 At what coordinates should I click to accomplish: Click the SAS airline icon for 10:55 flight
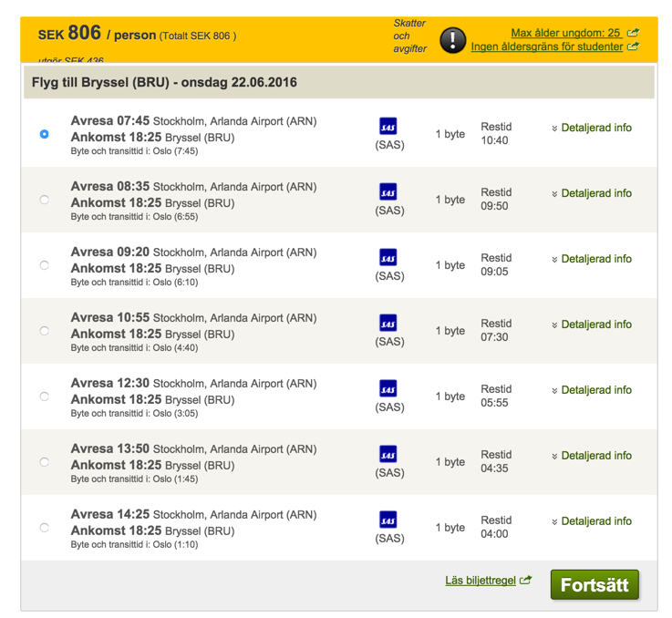(388, 324)
